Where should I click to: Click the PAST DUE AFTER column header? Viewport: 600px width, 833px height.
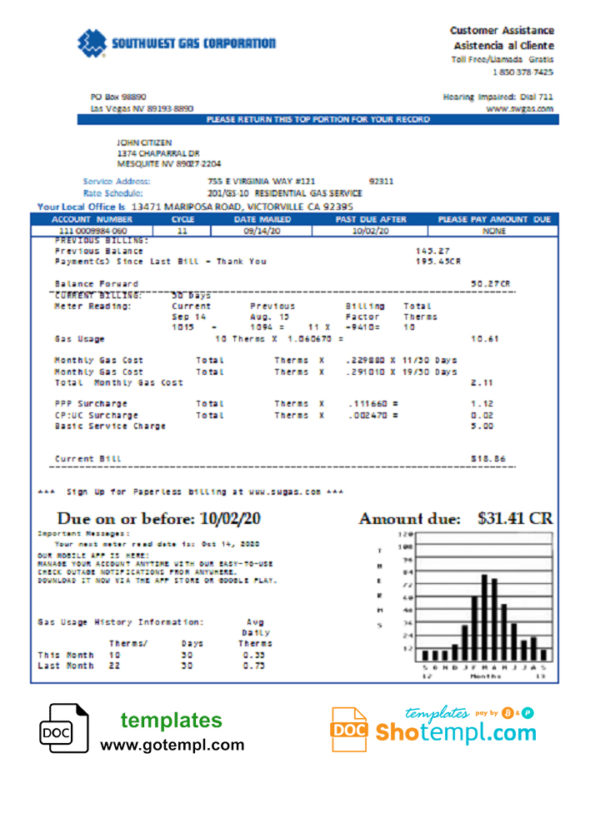coord(370,219)
